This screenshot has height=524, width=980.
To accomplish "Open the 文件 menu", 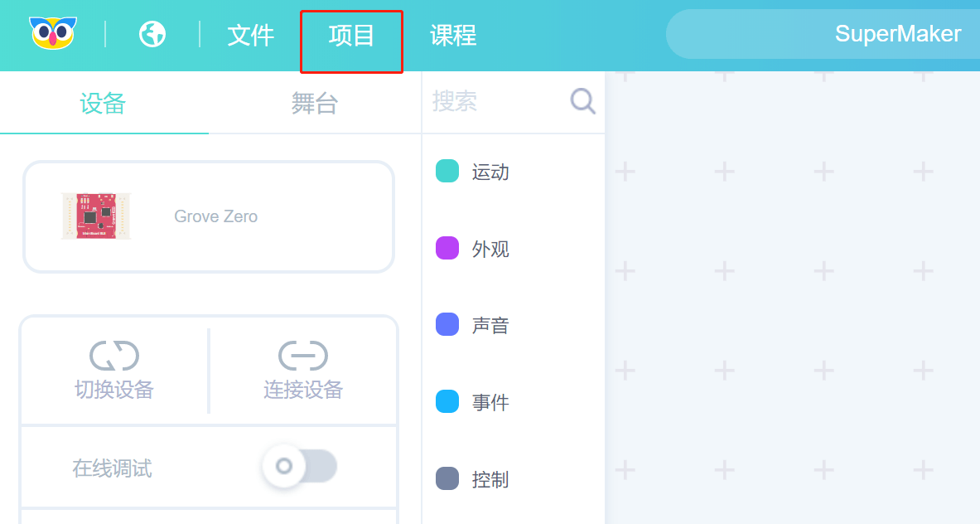I will pyautogui.click(x=250, y=35).
